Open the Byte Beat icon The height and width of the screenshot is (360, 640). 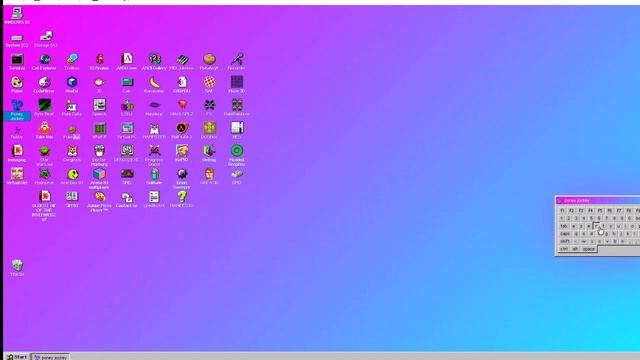[44, 108]
